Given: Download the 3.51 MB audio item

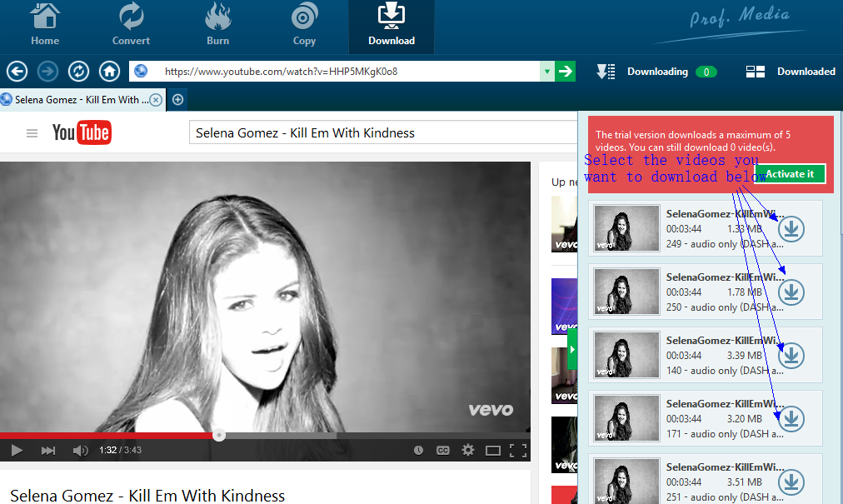Looking at the screenshot, I should click(x=791, y=482).
